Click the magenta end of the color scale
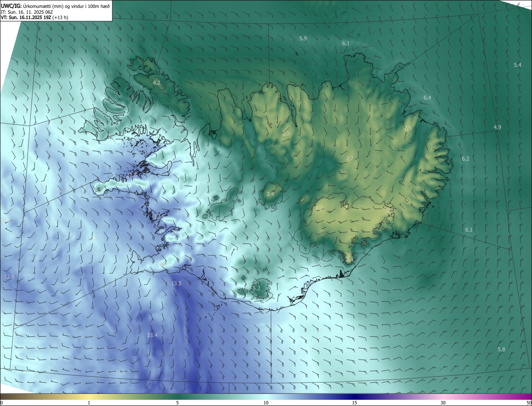The height and width of the screenshot is (406, 532). coord(526,396)
